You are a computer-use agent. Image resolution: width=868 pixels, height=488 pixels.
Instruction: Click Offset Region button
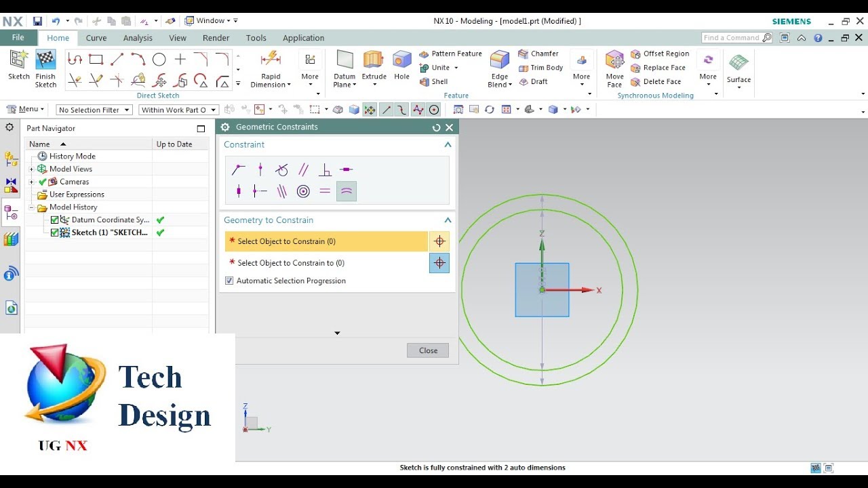[x=660, y=54]
